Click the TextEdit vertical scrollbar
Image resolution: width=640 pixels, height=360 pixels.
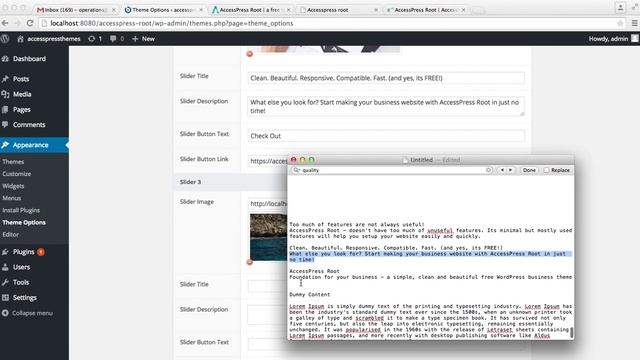[571, 333]
